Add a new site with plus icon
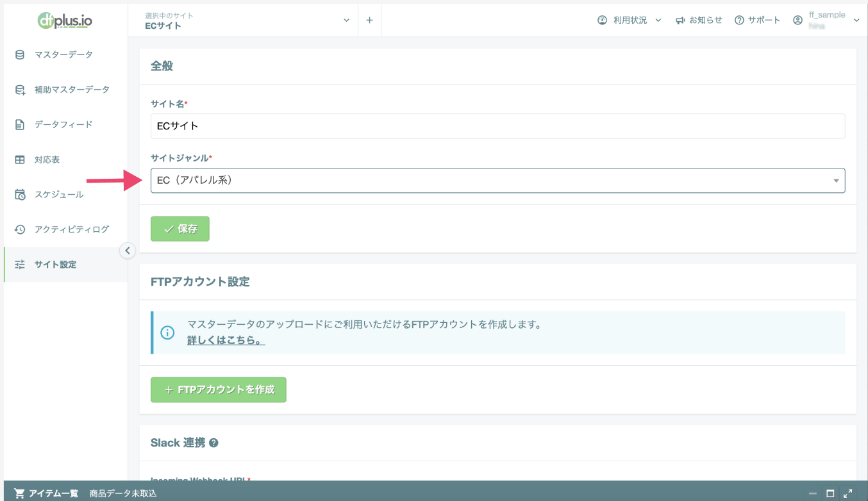This screenshot has width=868, height=501. pyautogui.click(x=369, y=21)
